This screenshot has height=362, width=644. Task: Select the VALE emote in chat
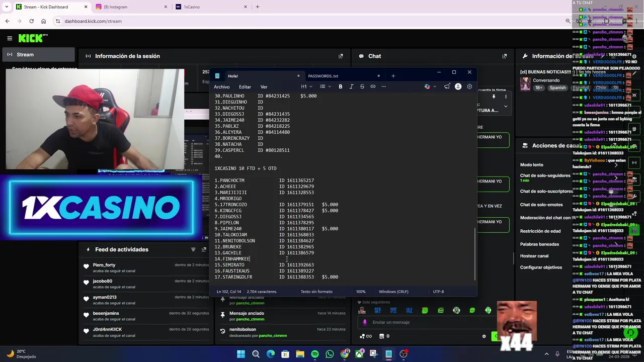(x=409, y=311)
